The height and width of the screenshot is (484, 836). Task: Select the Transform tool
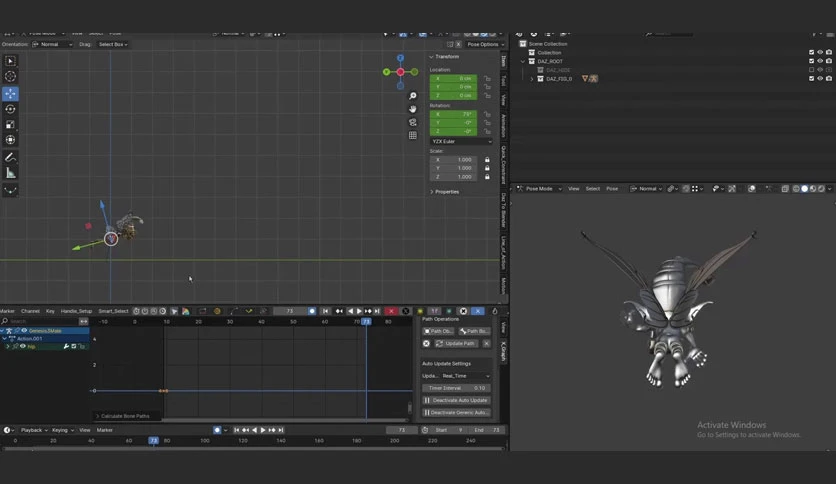pyautogui.click(x=10, y=140)
